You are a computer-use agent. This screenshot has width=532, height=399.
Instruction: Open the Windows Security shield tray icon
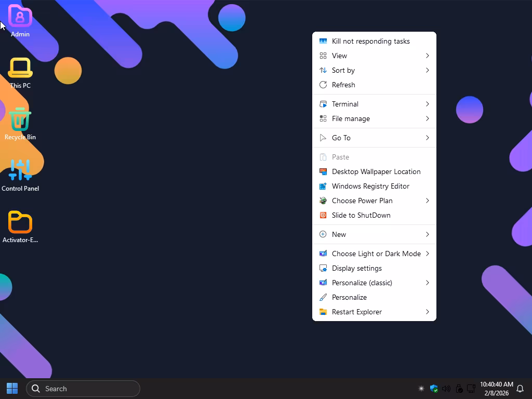(434, 389)
